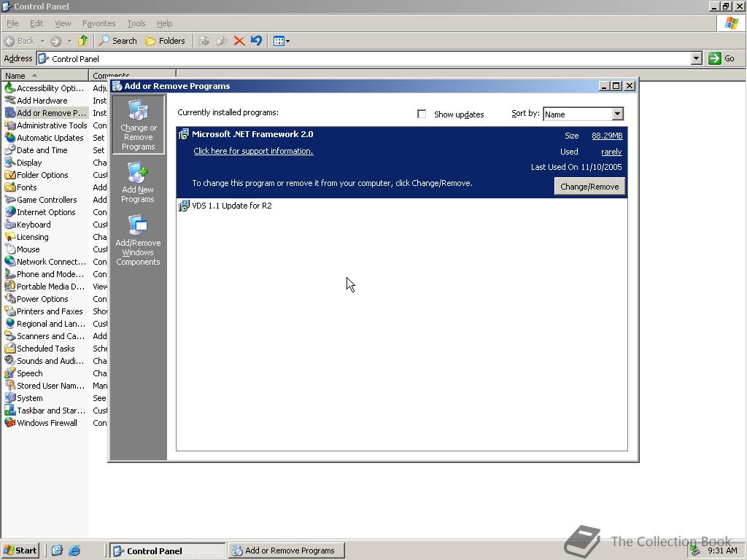Click the Game Controllers icon
Image resolution: width=747 pixels, height=560 pixels.
point(9,199)
